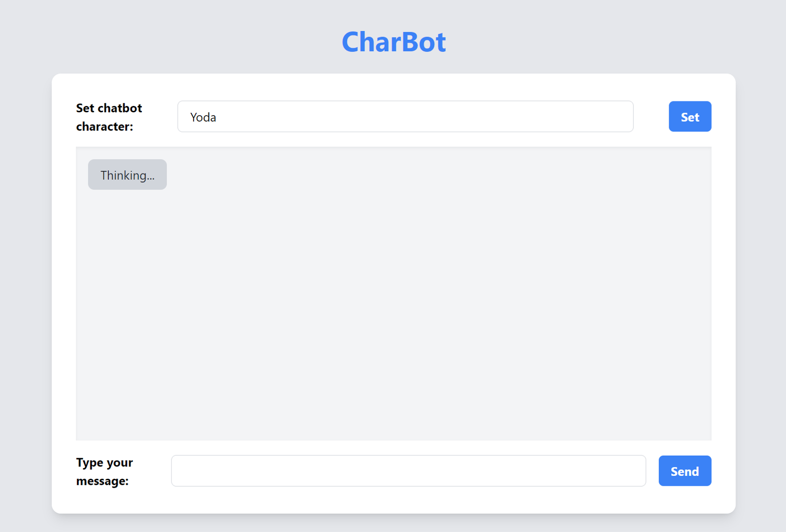Click the word "character:" in the label

coord(104,127)
